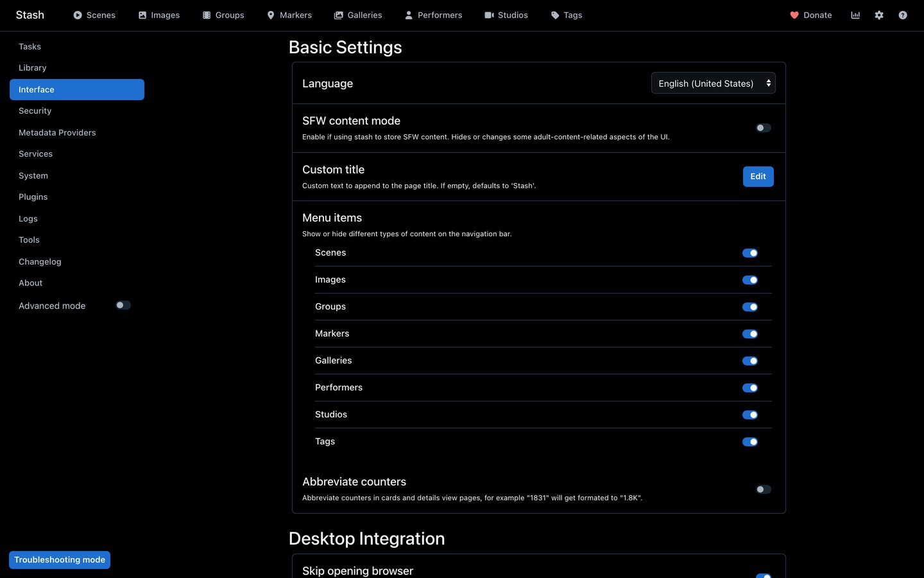The height and width of the screenshot is (578, 924).
Task: Toggle the Galleries menu item switch
Action: coord(750,361)
